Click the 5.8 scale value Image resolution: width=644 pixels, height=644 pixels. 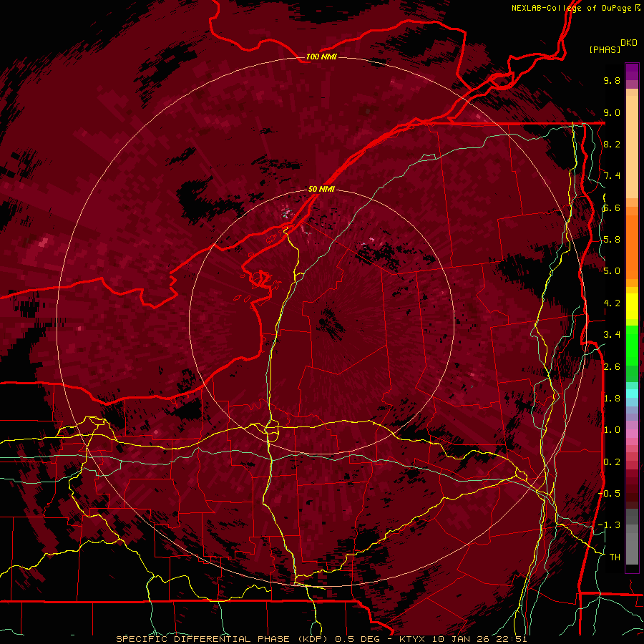[612, 240]
